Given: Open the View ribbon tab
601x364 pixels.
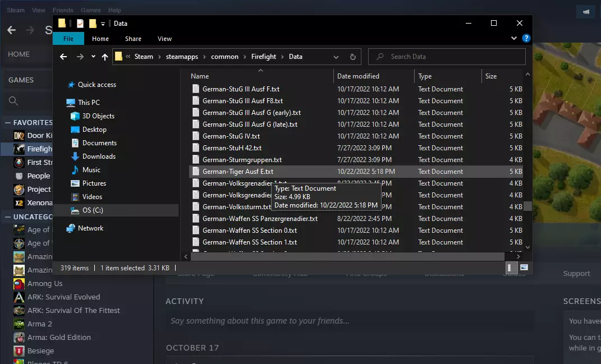Looking at the screenshot, I should coord(164,39).
